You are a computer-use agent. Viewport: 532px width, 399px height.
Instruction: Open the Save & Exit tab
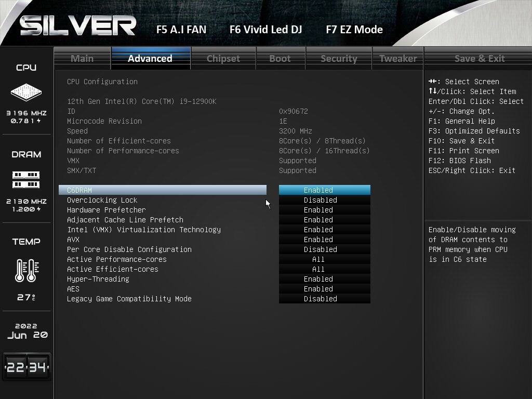tap(480, 58)
